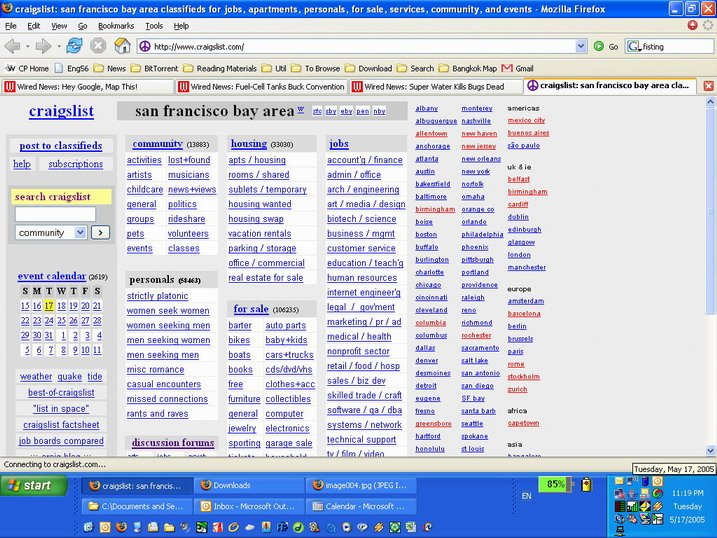Open the Gmail bookmark
The image size is (717, 538).
point(518,69)
